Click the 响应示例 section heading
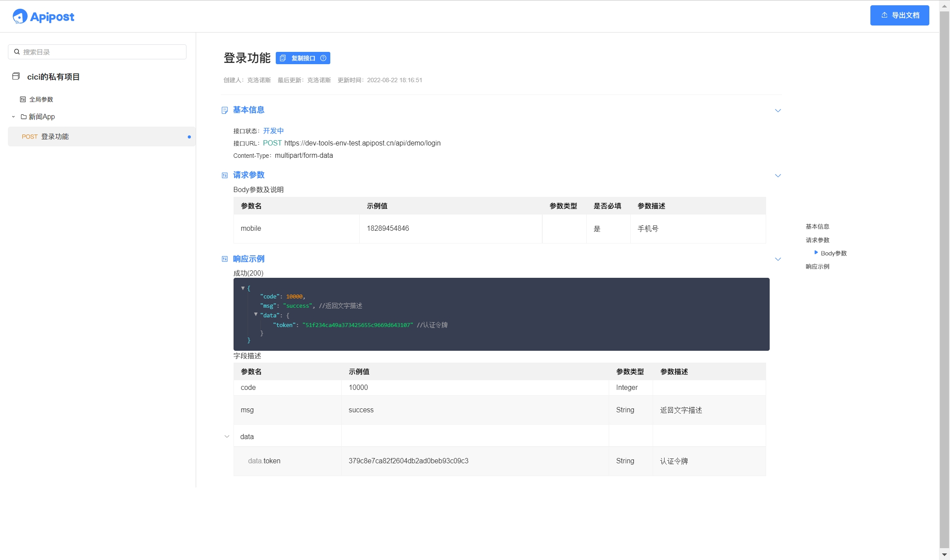This screenshot has height=560, width=950. 248,259
